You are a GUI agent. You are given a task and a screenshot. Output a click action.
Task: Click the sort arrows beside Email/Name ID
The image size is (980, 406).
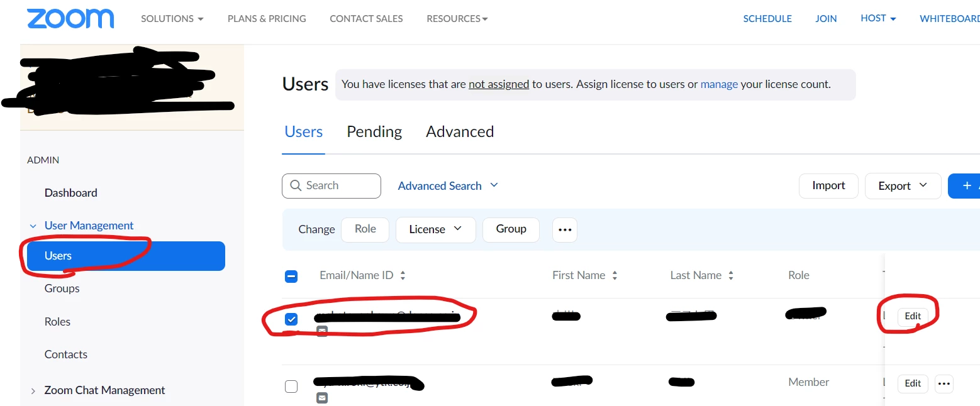[x=403, y=275]
